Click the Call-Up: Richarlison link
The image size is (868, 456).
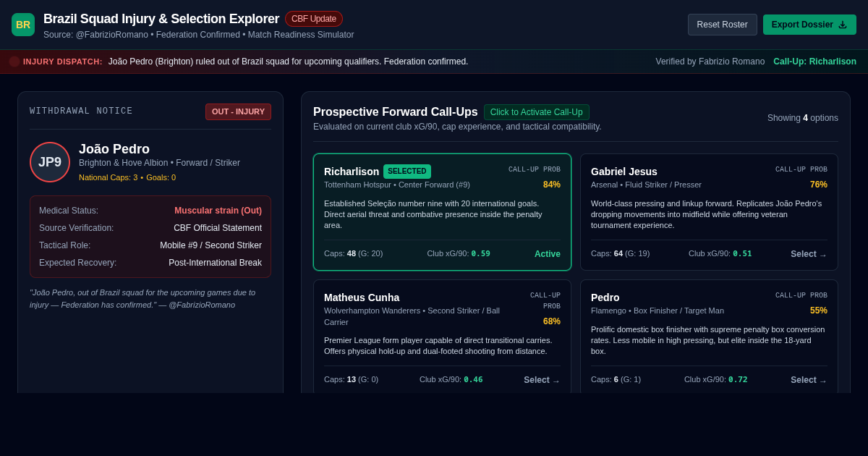pos(814,62)
